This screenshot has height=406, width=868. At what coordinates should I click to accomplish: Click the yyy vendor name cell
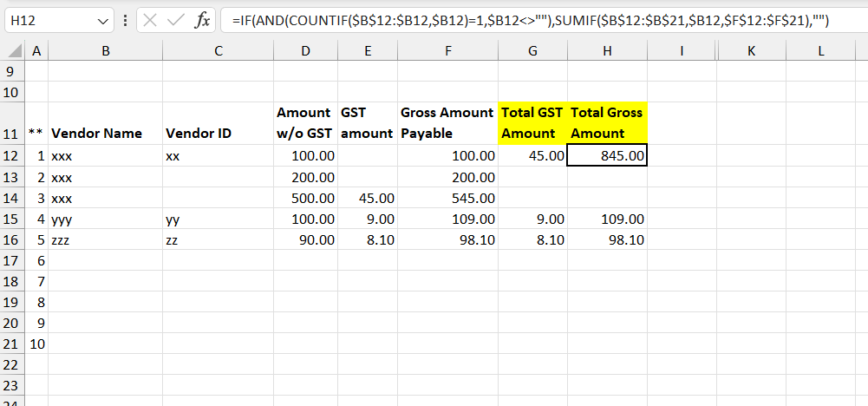pos(106,219)
